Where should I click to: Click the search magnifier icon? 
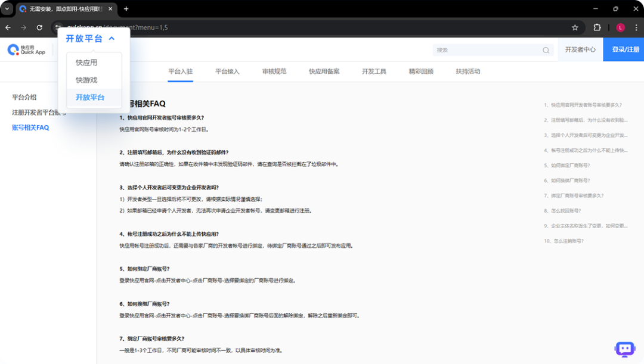[546, 50]
